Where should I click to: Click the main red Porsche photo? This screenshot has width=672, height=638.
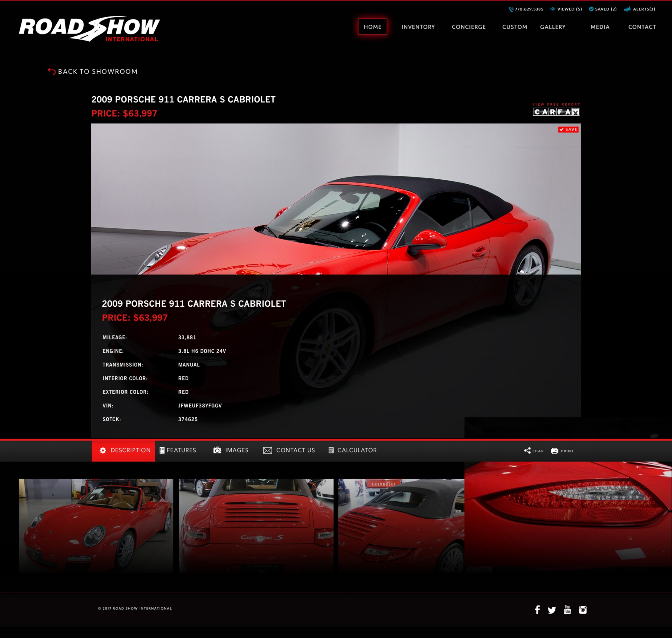coord(336,199)
